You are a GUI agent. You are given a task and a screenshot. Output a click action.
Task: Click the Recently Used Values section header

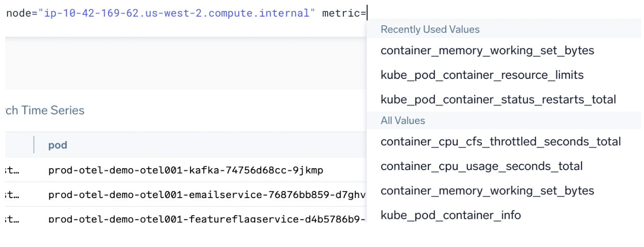click(x=430, y=29)
